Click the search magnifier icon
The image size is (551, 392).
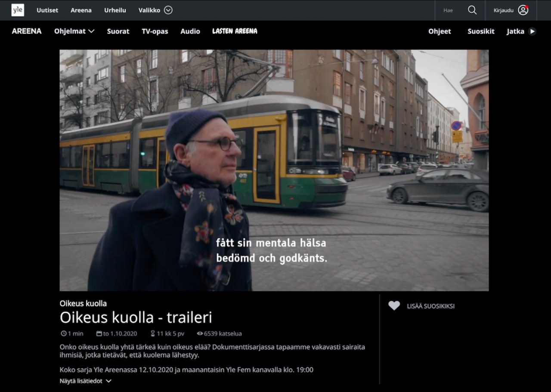point(472,10)
